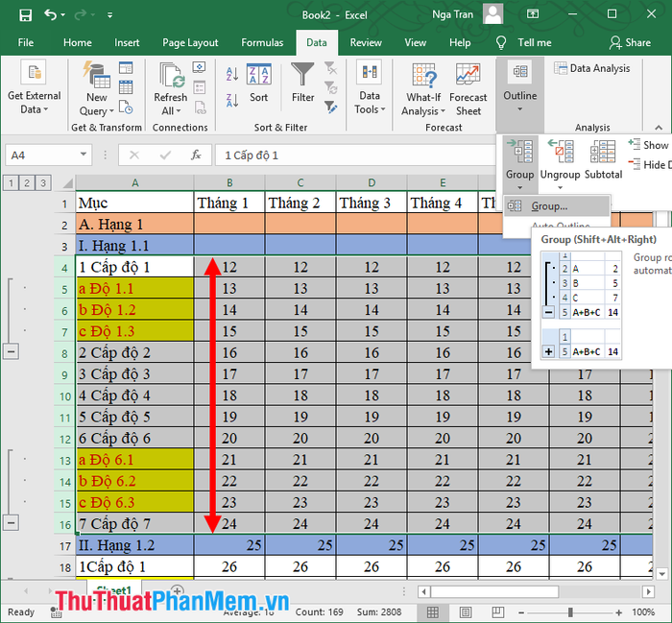
Task: Show outline level 2
Action: coord(27,183)
